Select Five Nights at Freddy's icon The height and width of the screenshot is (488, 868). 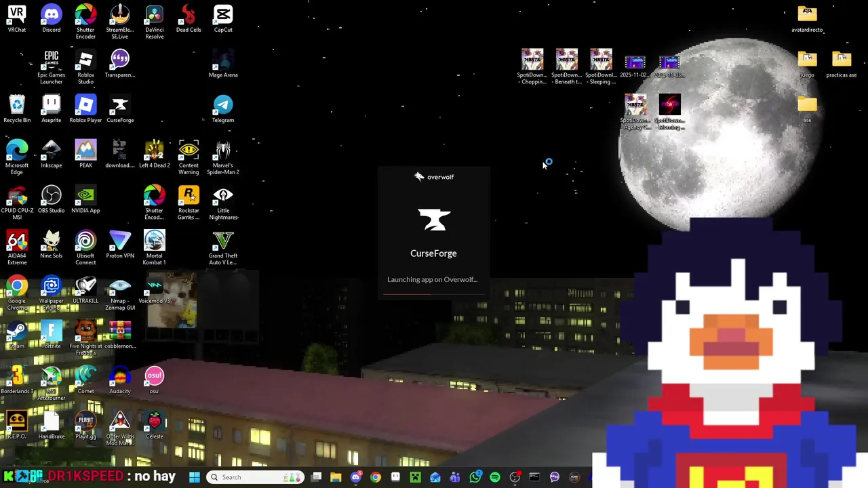85,338
